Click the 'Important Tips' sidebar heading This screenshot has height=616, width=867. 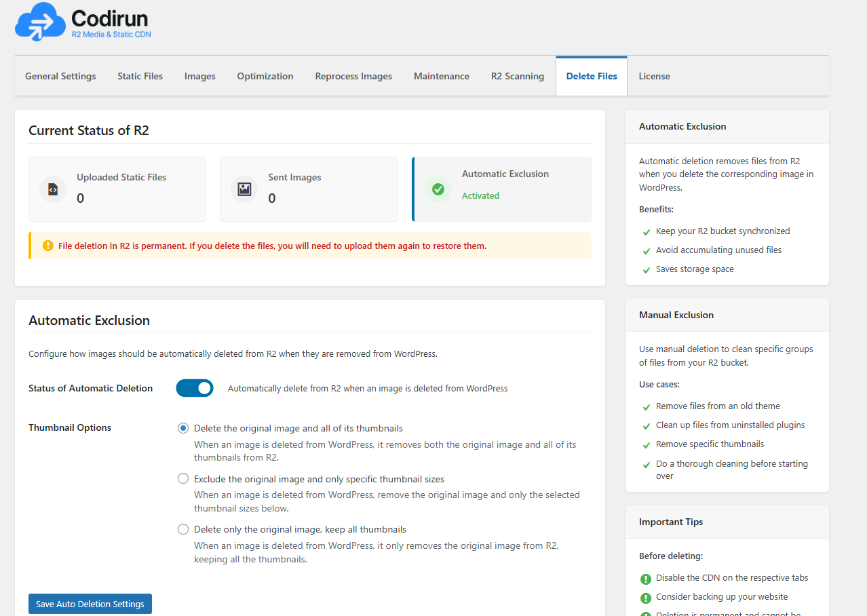tap(671, 522)
